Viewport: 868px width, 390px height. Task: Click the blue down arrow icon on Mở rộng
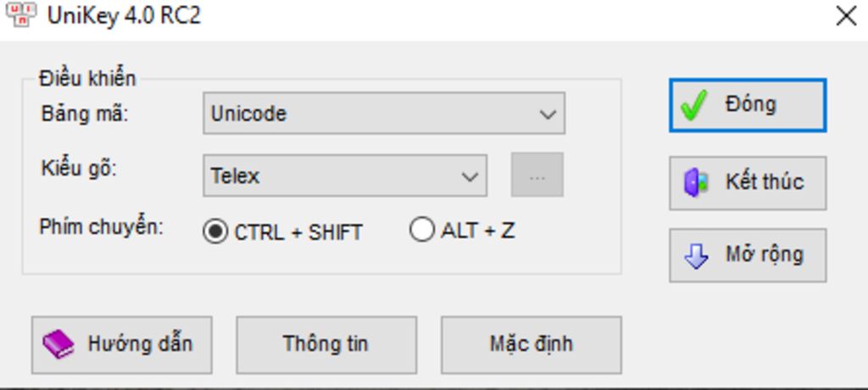[696, 256]
